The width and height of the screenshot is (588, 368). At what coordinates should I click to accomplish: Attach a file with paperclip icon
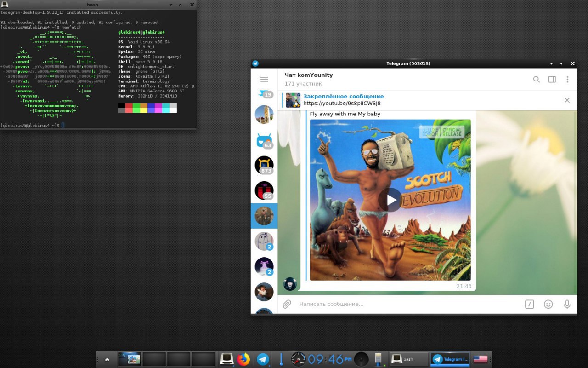click(287, 304)
